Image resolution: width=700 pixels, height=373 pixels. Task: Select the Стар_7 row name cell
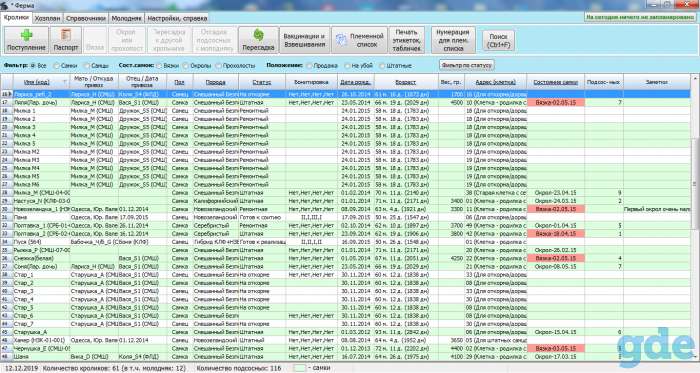click(41, 323)
